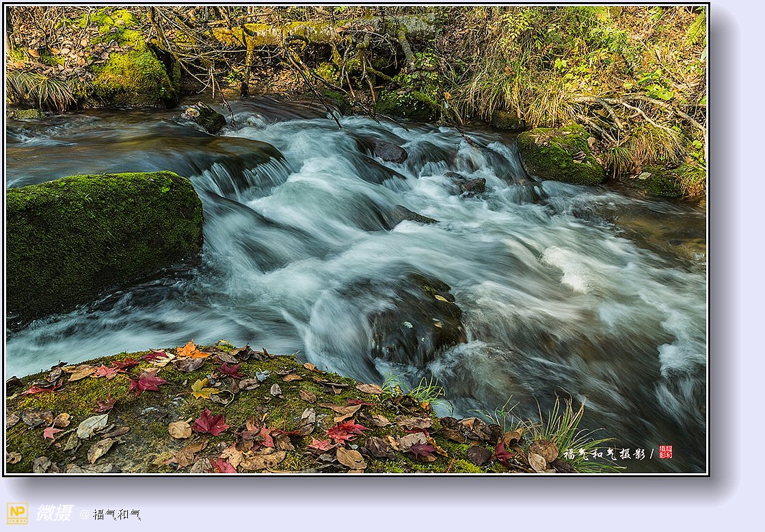The image size is (765, 532).
Task: Click the orange maple leaf on rock
Action: pyautogui.click(x=190, y=351)
